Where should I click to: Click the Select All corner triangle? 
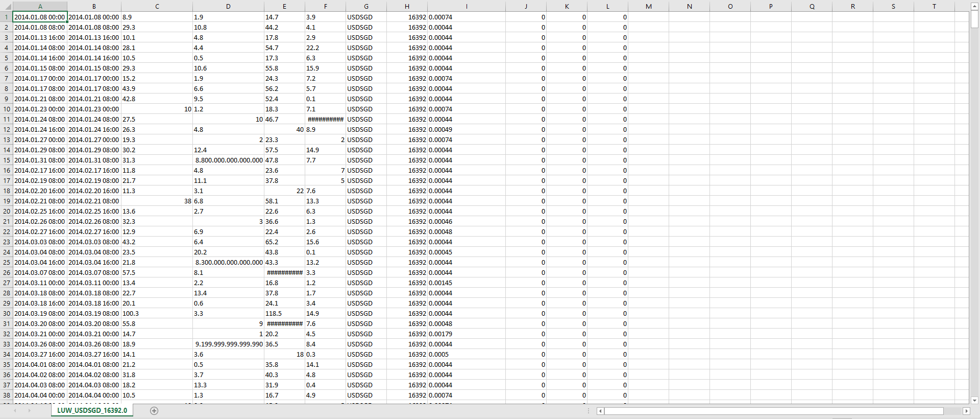(7, 7)
